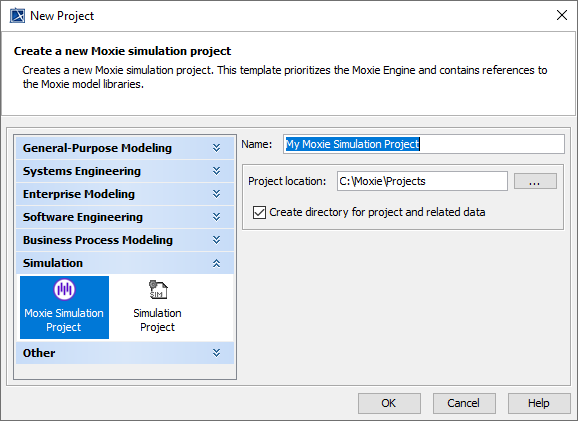This screenshot has width=578, height=421.
Task: Click the Project location path field
Action: [x=422, y=181]
